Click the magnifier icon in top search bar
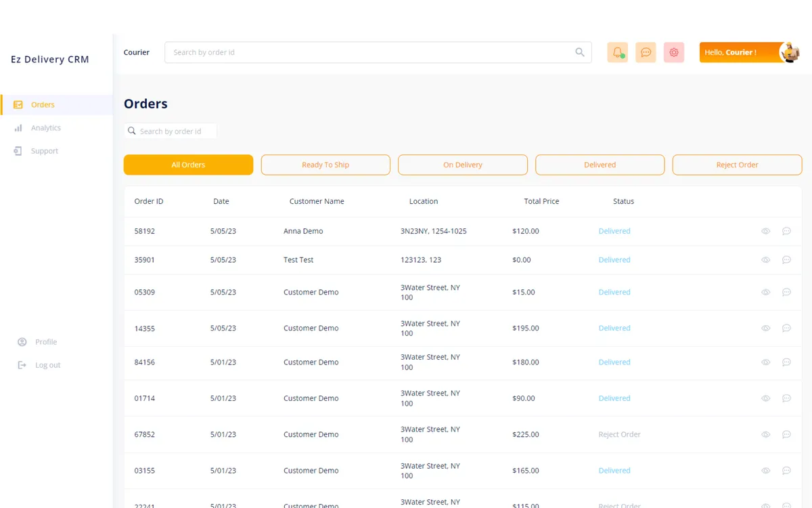The width and height of the screenshot is (812, 508). (x=580, y=52)
